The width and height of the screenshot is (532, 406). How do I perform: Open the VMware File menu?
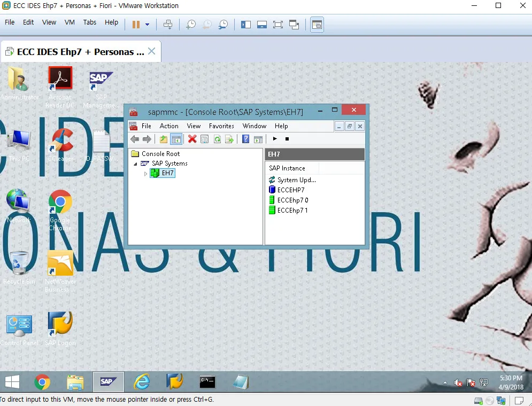pyautogui.click(x=10, y=22)
